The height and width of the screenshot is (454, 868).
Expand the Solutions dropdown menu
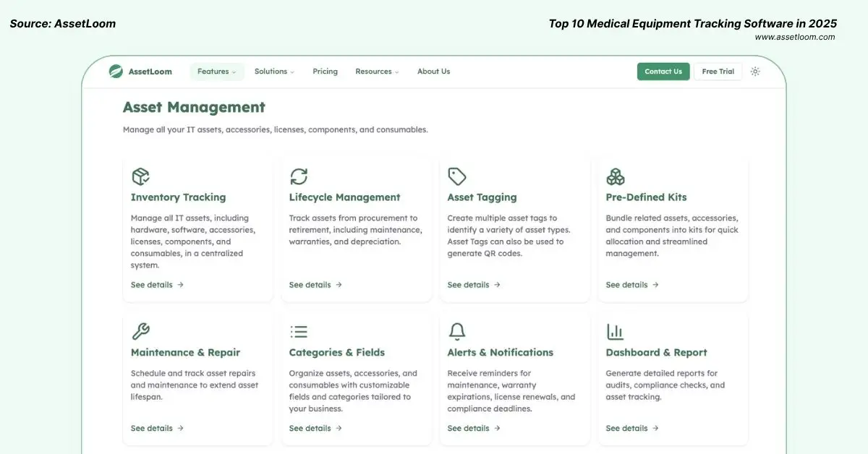275,72
